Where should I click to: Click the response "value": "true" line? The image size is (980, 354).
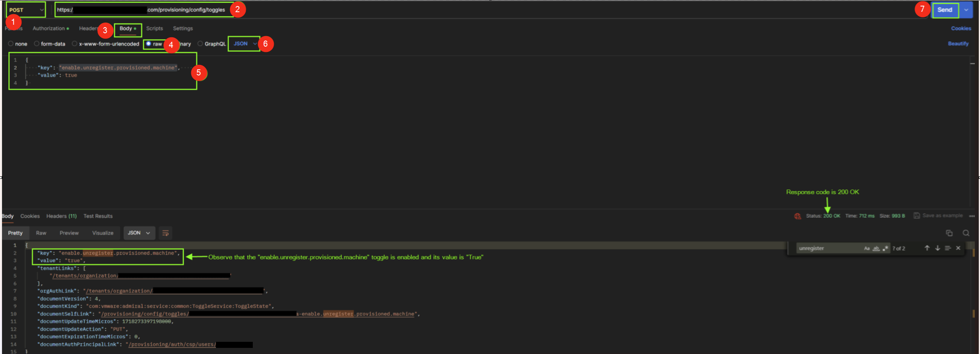62,261
